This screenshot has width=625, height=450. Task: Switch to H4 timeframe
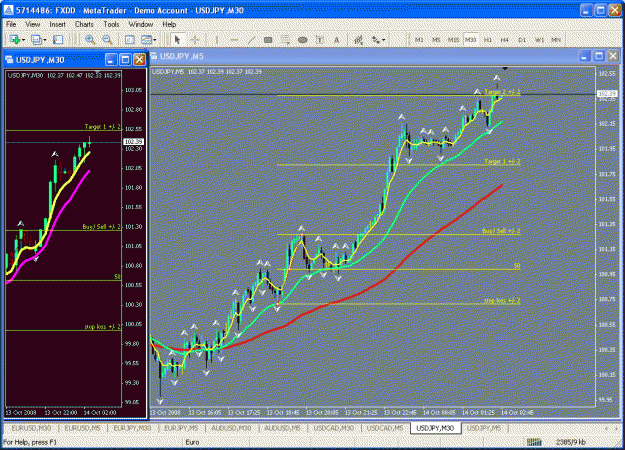point(505,40)
